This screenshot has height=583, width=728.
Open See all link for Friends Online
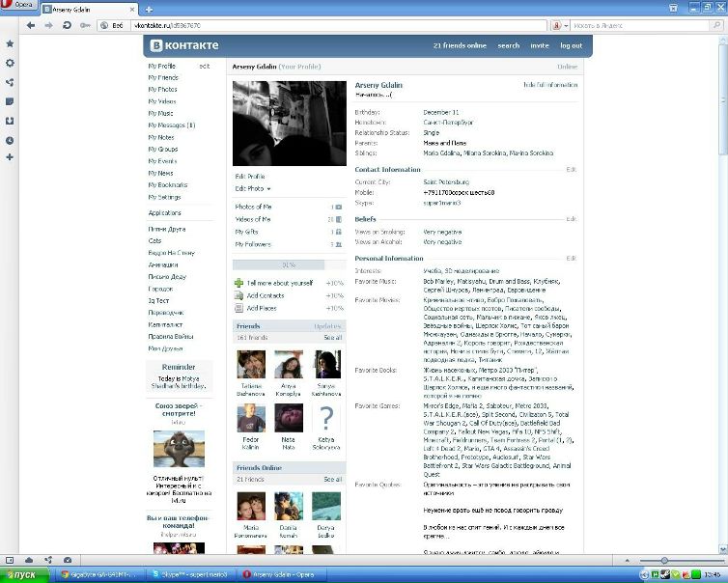click(x=333, y=479)
